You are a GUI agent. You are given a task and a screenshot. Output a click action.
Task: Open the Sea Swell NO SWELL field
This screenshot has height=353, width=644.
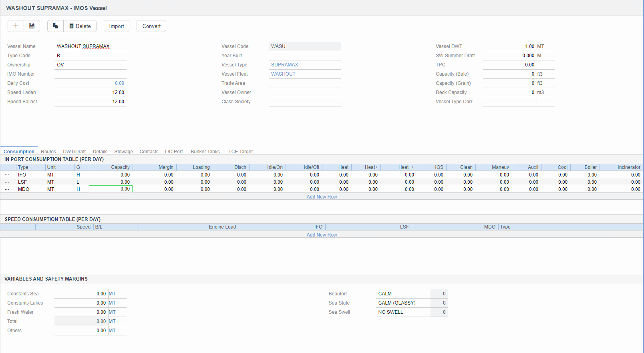pos(402,312)
